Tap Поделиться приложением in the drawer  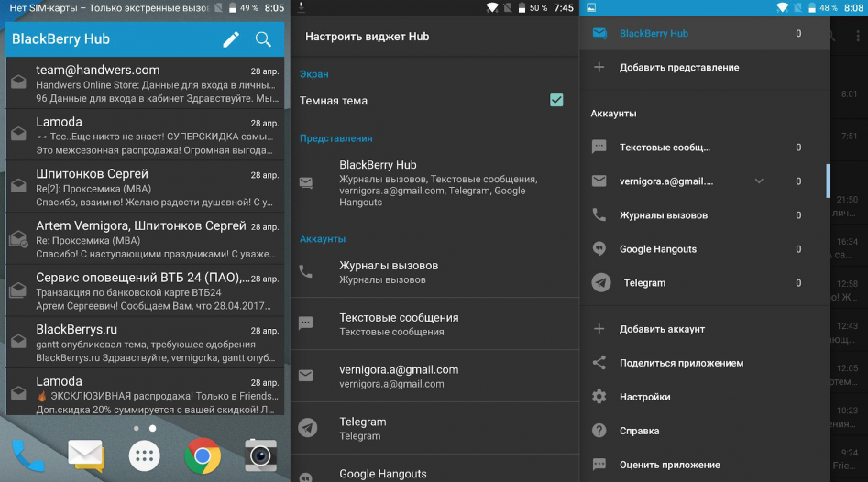(704, 363)
